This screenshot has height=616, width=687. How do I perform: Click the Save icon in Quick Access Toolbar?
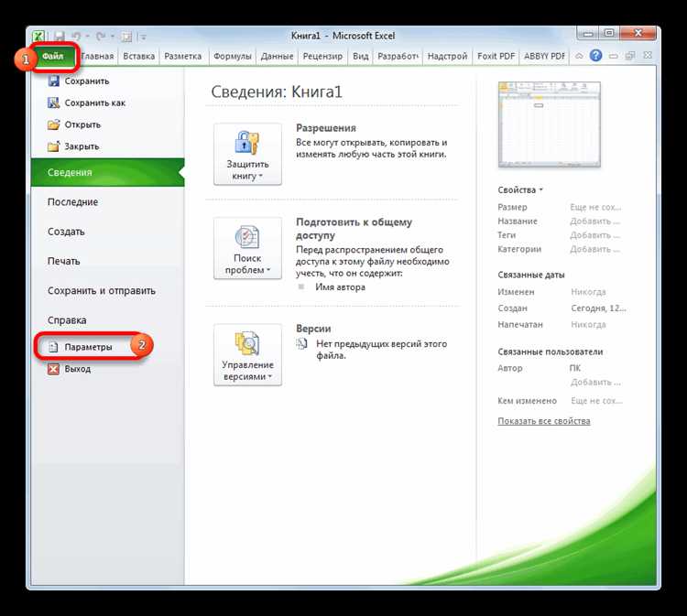(x=60, y=37)
